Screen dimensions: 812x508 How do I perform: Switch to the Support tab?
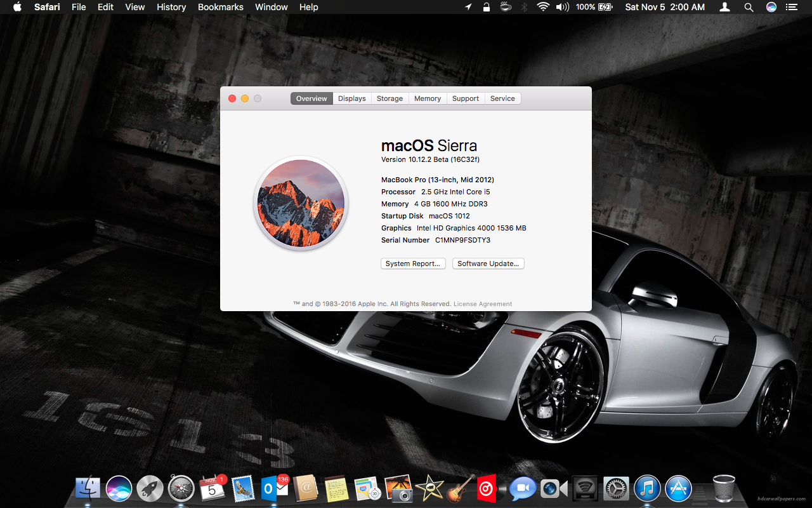(x=466, y=98)
